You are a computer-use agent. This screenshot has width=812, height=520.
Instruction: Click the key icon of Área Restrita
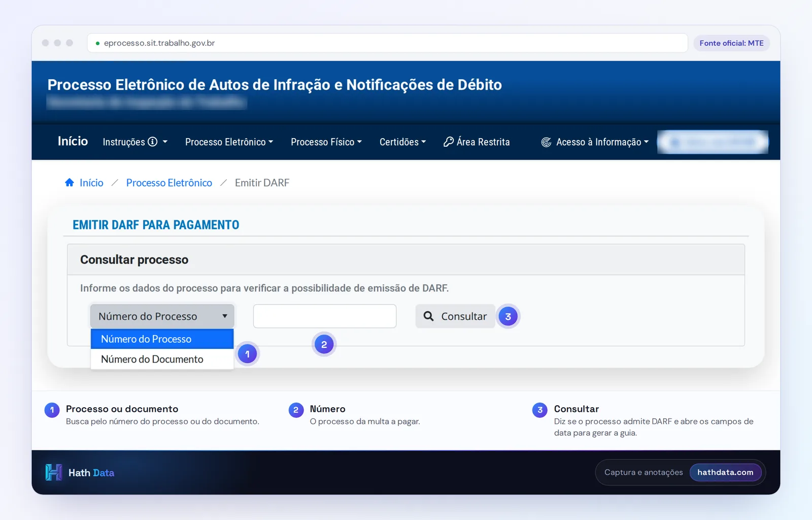pyautogui.click(x=449, y=142)
